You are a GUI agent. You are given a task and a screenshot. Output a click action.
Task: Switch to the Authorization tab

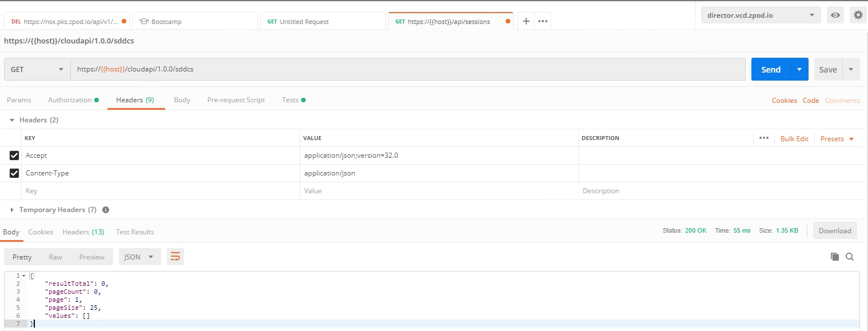click(x=70, y=100)
